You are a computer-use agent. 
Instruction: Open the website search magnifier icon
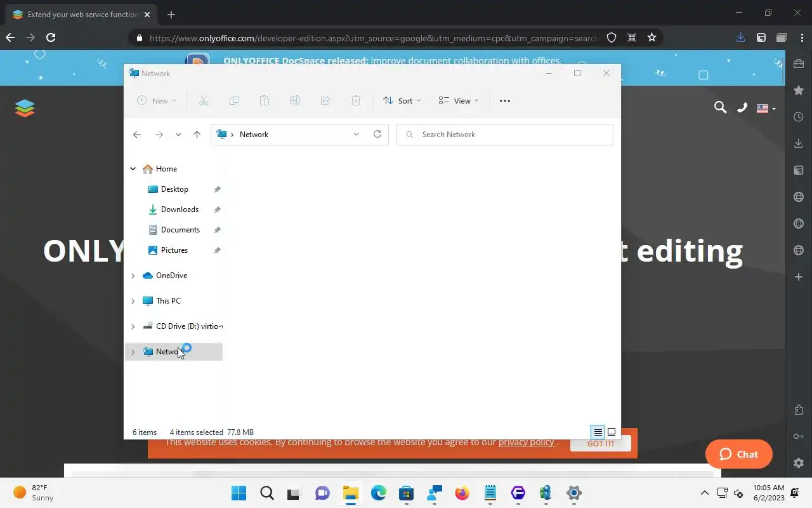[x=720, y=107]
